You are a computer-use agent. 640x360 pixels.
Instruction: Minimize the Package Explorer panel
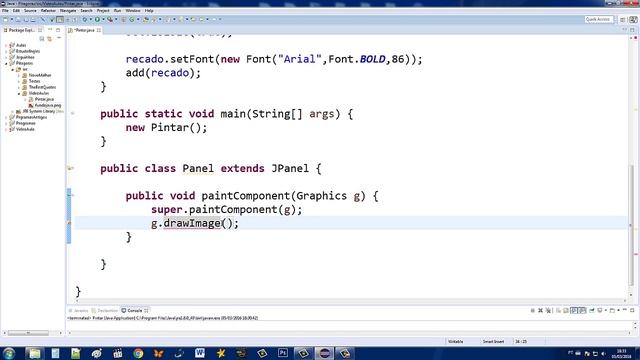click(50, 30)
